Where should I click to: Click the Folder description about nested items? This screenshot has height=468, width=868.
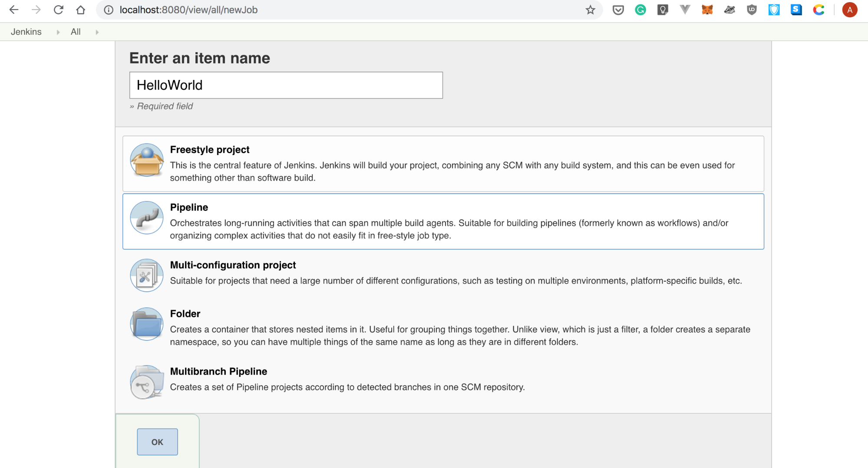[x=460, y=336]
